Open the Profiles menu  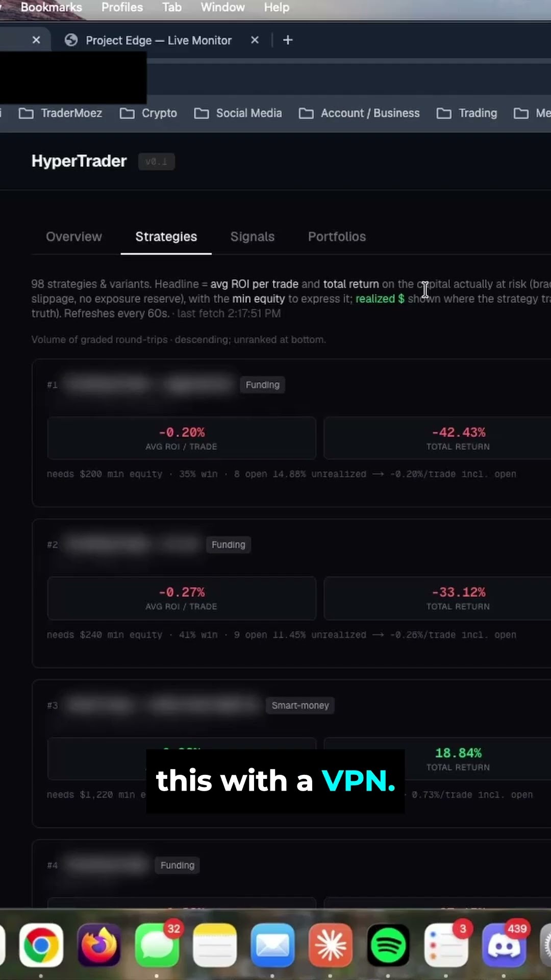pyautogui.click(x=122, y=7)
